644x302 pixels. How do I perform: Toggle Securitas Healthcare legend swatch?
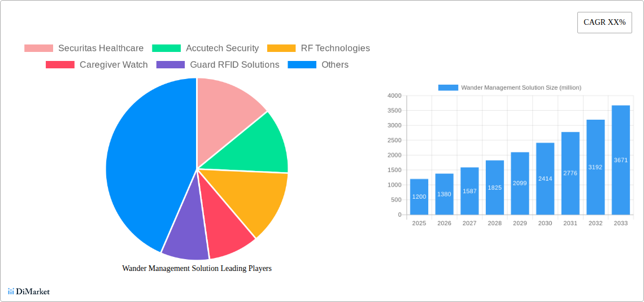[x=38, y=49]
